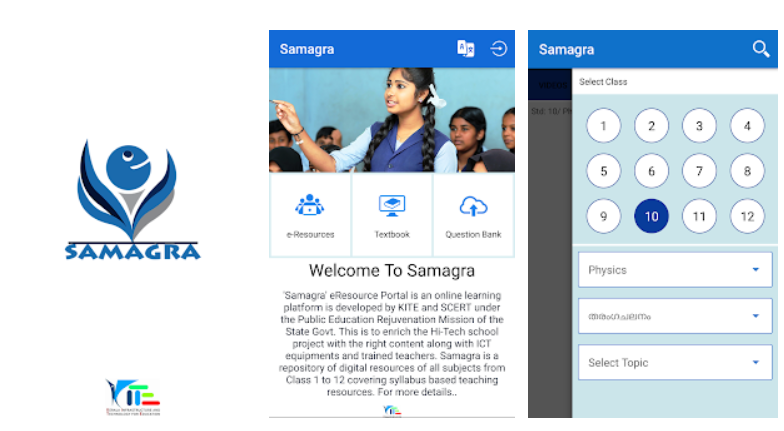Open the search magnifier icon
The height and width of the screenshot is (431, 784).
point(760,49)
